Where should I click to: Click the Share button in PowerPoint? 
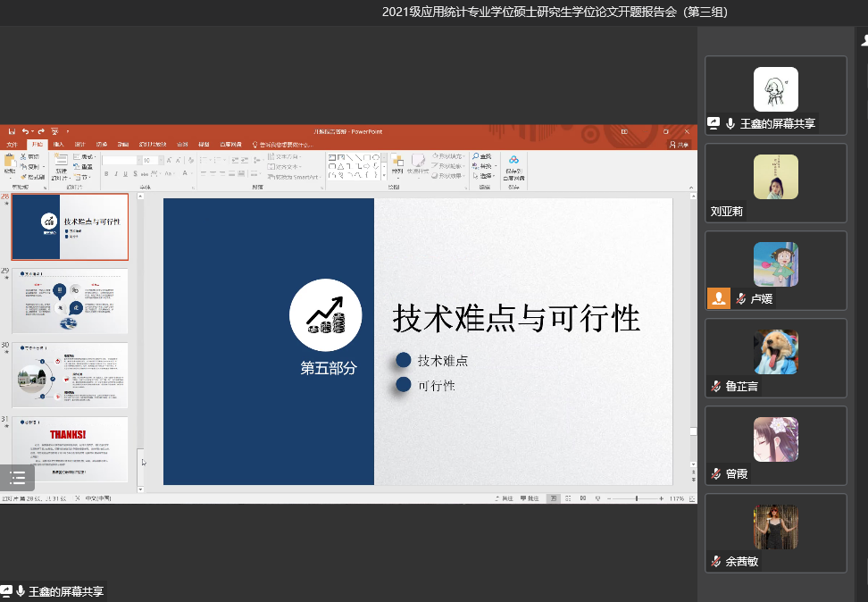coord(680,144)
